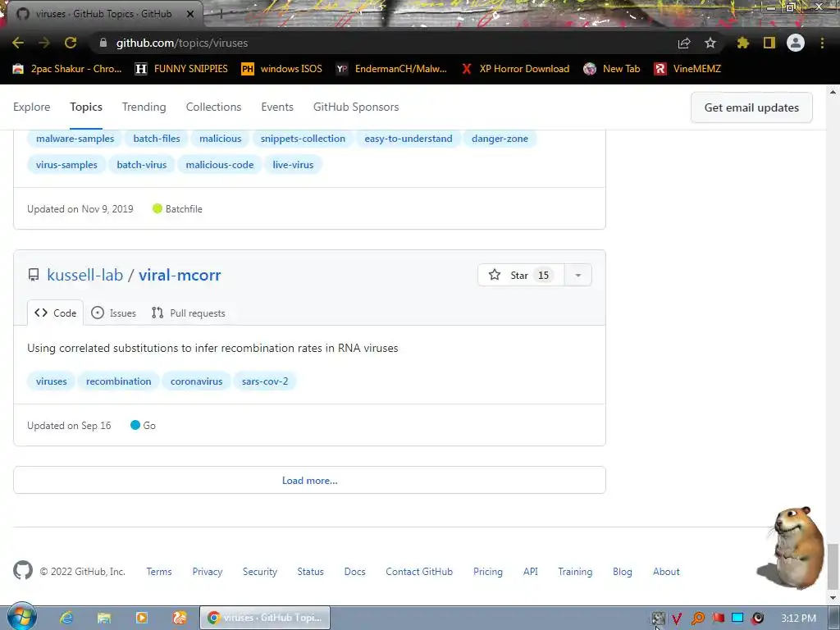Expand the Star dropdown for viral-mcorr
The image size is (840, 630).
click(x=578, y=275)
